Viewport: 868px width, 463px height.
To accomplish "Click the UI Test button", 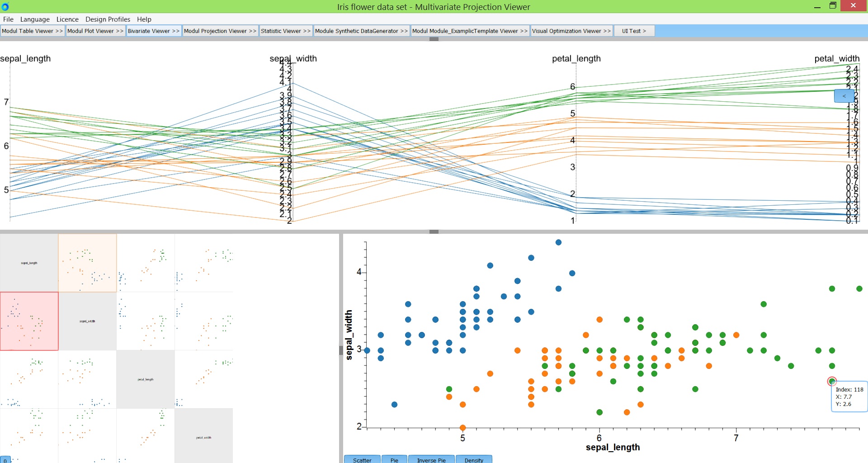I will click(x=633, y=31).
